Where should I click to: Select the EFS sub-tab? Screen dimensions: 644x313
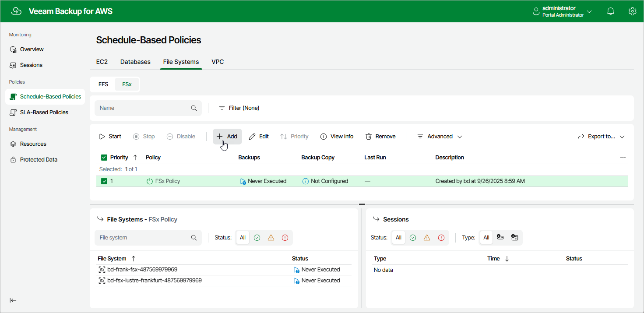[103, 84]
